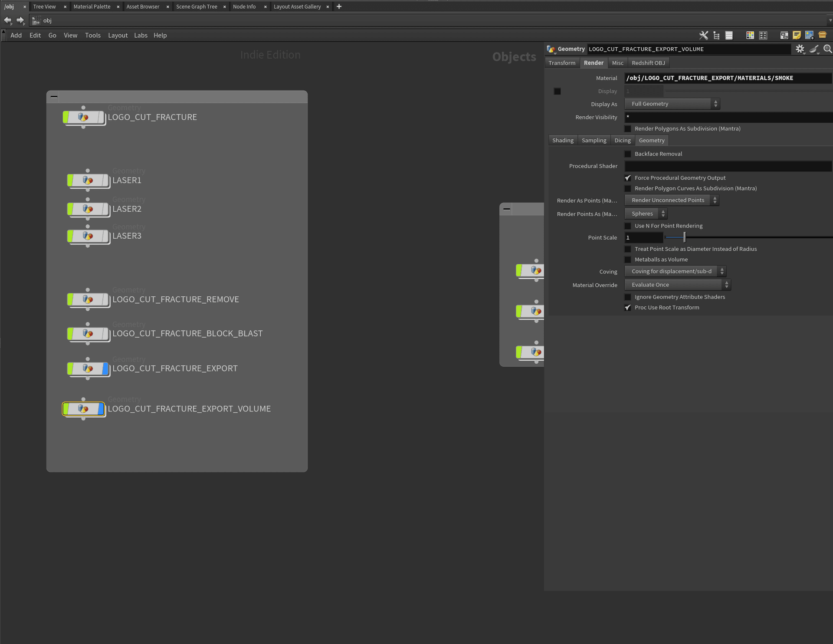Click the bake pan icon in parameter header
Screen dimensions: 833x644
coord(814,49)
